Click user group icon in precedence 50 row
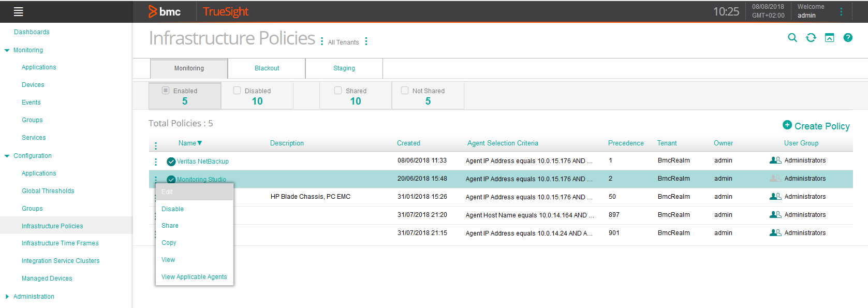Image resolution: width=868 pixels, height=308 pixels. point(775,197)
